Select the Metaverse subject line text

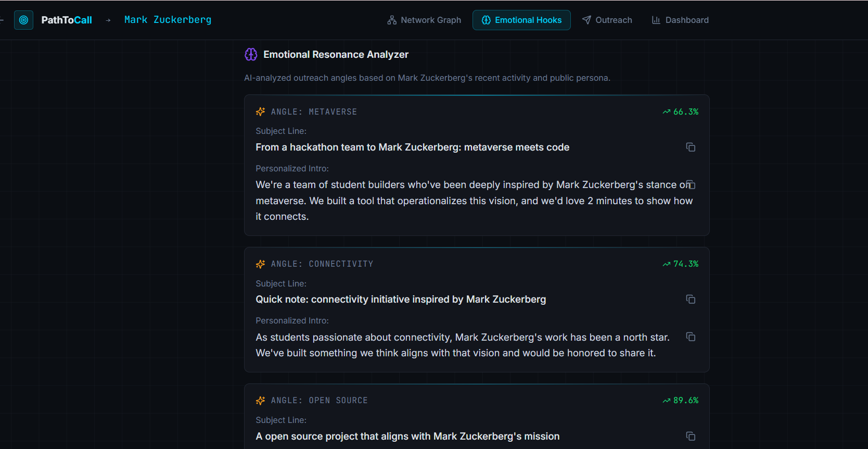(412, 147)
